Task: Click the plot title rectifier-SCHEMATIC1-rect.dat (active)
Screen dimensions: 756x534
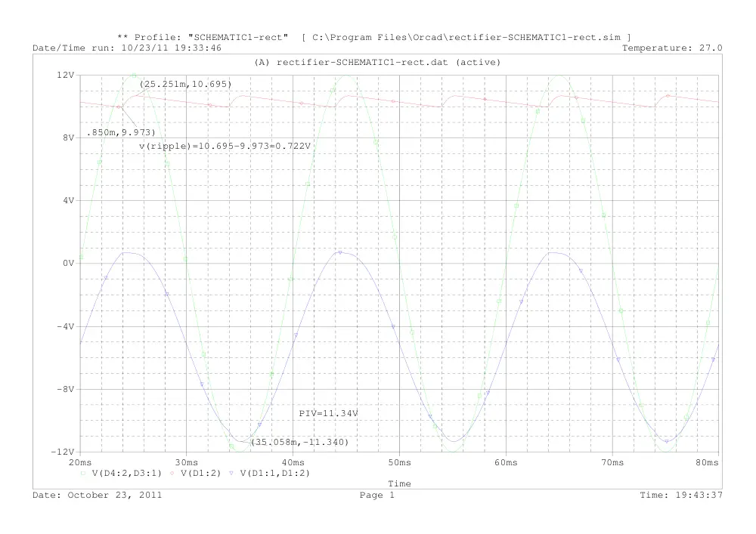Action: [377, 62]
